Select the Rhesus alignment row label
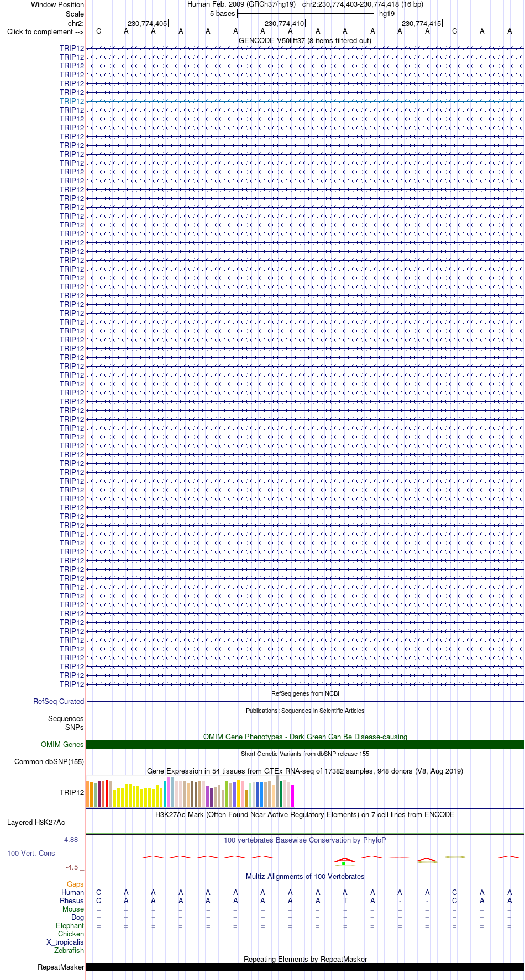The height and width of the screenshot is (980, 525). 72,900
